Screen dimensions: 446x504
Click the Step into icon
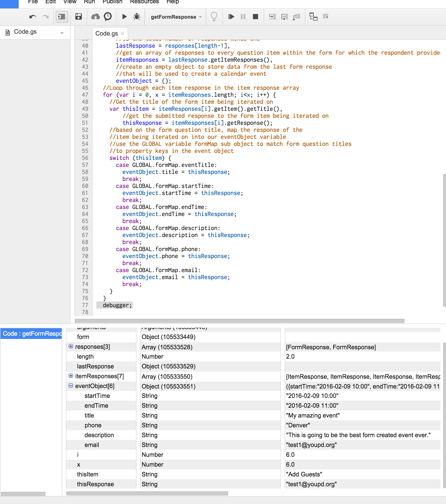click(x=272, y=17)
